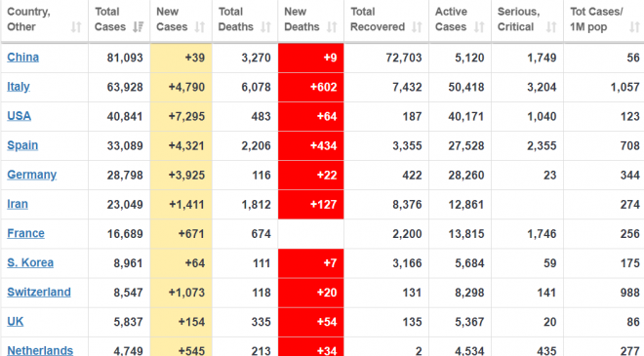Go to the France link
The width and height of the screenshot is (644, 356).
(26, 233)
